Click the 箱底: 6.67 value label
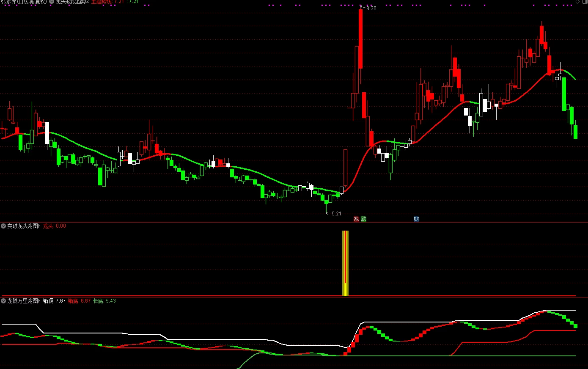Viewport: 588px width, 369px height. [x=80, y=301]
